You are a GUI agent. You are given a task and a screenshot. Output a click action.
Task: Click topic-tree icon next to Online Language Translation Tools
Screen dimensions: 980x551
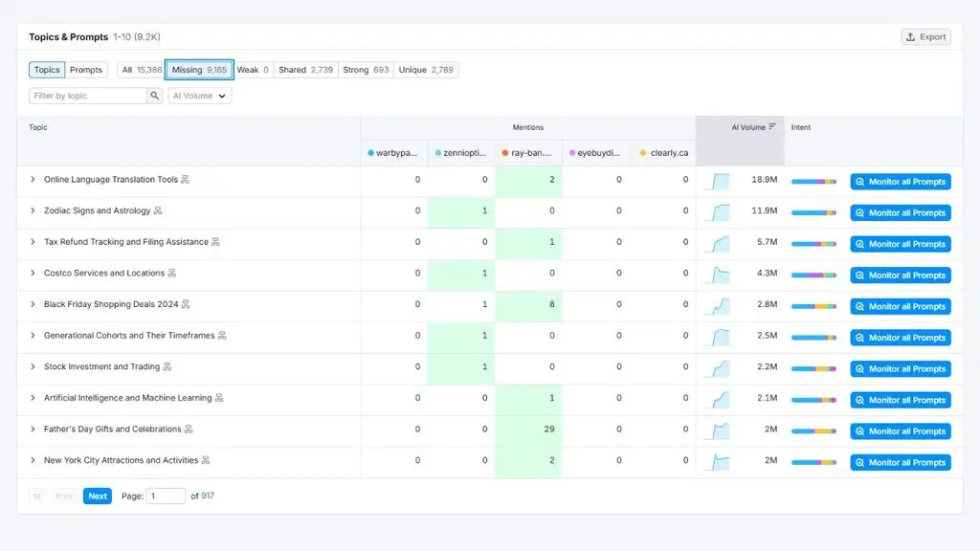(185, 179)
